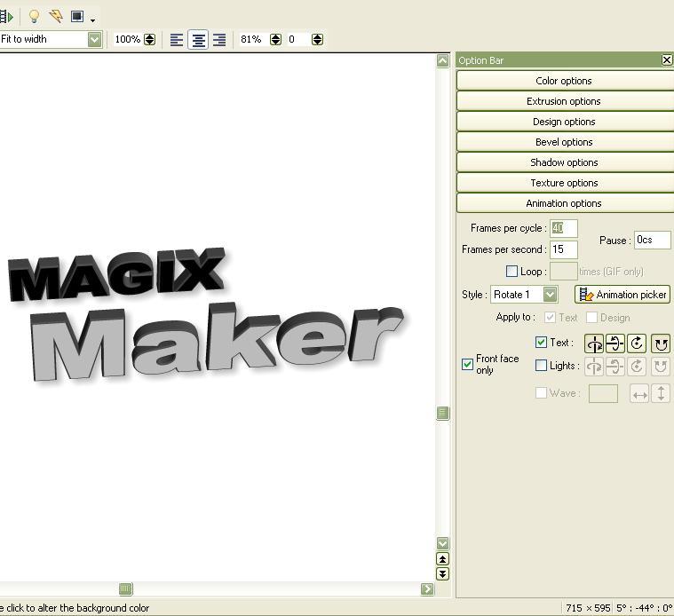
Task: Click the Wave value field
Action: click(x=603, y=393)
